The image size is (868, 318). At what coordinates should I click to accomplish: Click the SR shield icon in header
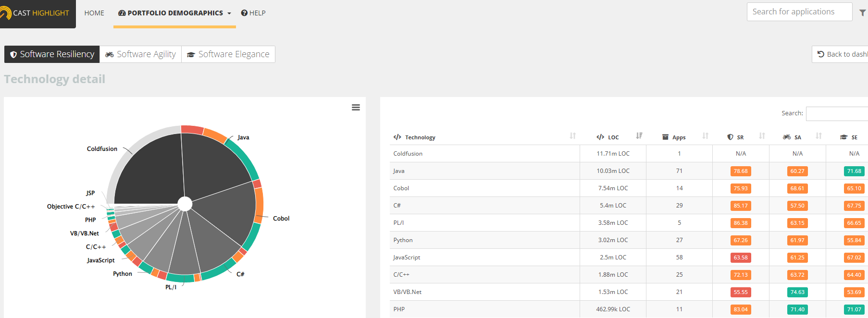(x=731, y=137)
